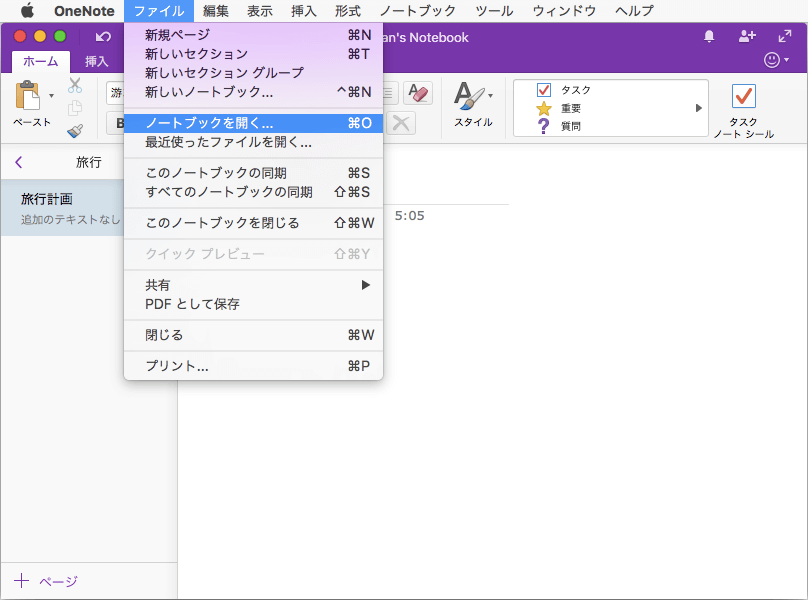
Task: Click the undo arrow icon
Action: click(x=103, y=37)
